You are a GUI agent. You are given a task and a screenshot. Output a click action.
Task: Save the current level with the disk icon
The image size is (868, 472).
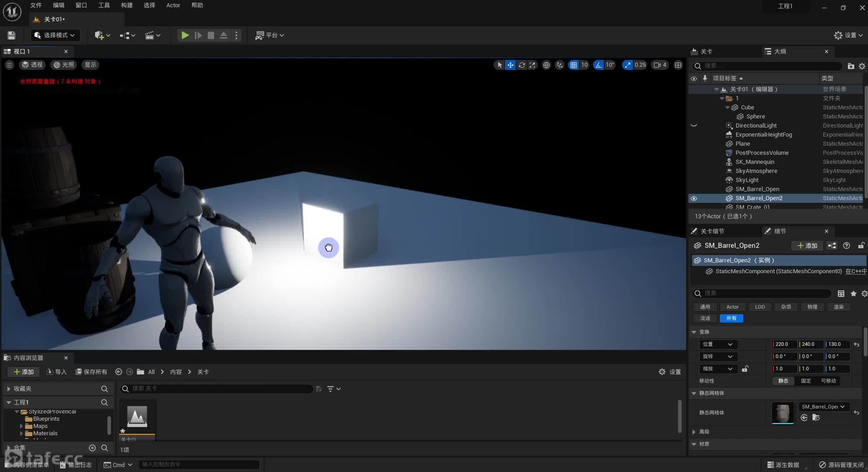click(x=11, y=35)
